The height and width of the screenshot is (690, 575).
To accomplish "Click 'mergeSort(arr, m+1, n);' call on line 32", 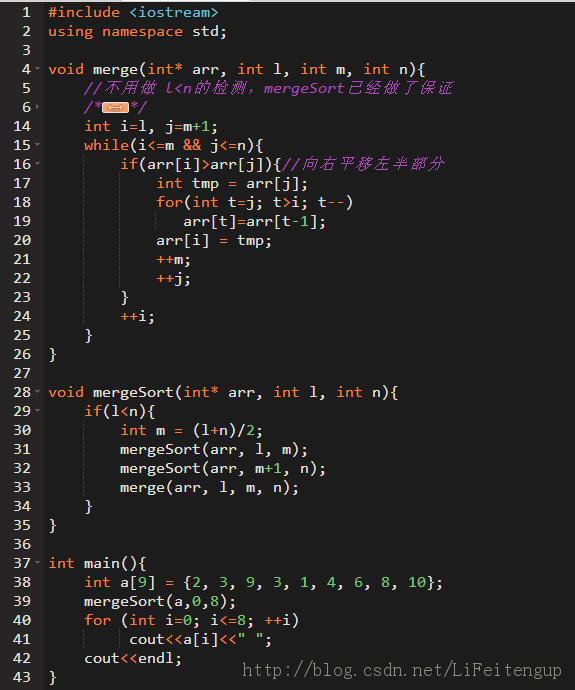I will tap(223, 469).
